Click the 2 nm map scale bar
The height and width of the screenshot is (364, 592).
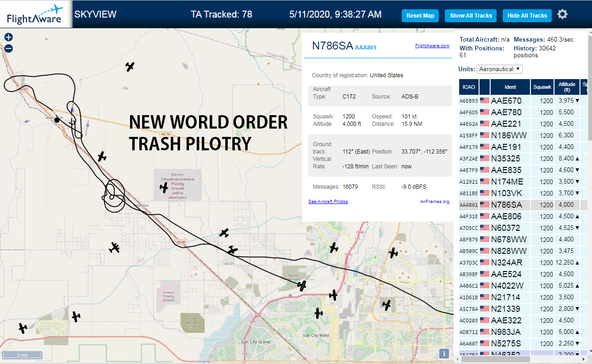(x=22, y=355)
